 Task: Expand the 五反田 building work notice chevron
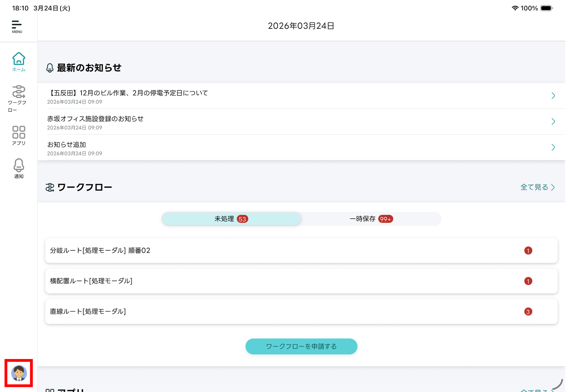[553, 95]
